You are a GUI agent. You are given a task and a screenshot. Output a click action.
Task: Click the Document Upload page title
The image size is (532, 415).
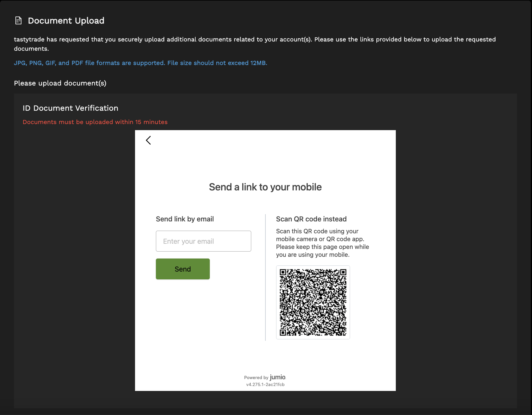(66, 20)
